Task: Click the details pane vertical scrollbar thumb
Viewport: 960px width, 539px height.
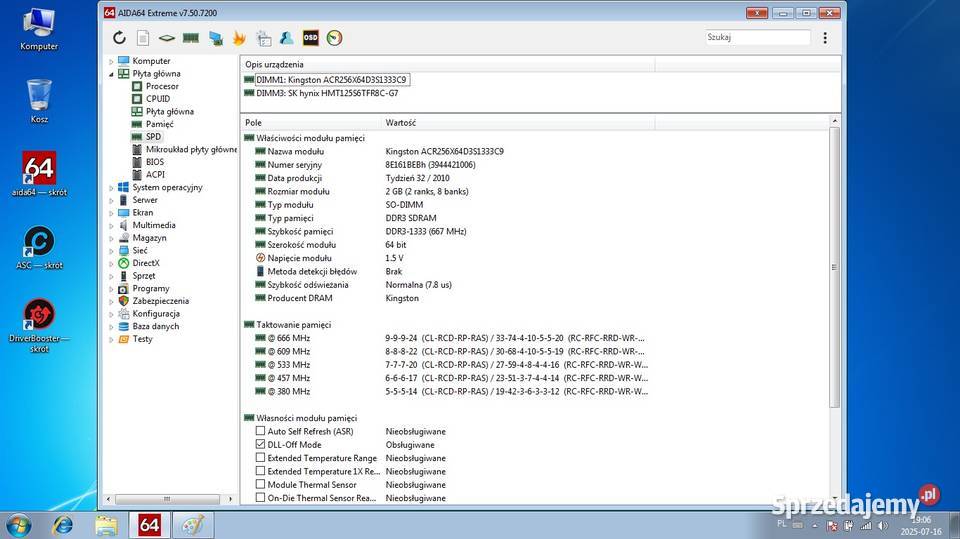Action: [834, 267]
